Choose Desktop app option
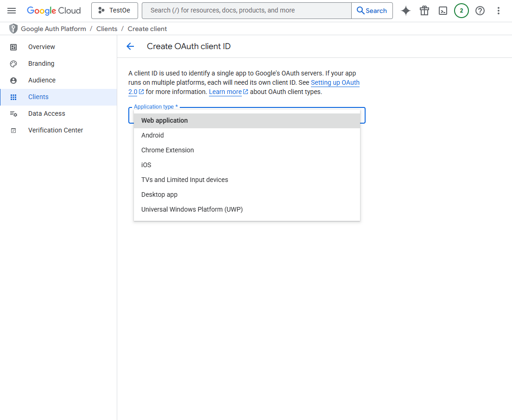Viewport: 512px width, 420px height. click(247, 194)
